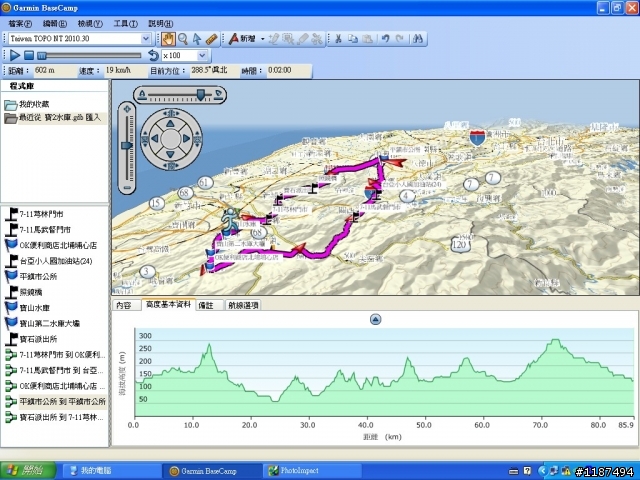The height and width of the screenshot is (480, 640).
Task: Click zoom-out button below vertical slider
Action: click(127, 188)
